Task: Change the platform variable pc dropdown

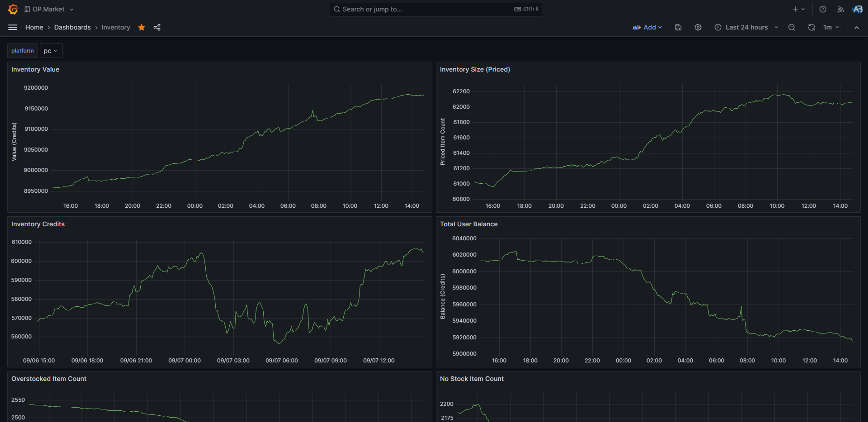Action: click(x=51, y=51)
